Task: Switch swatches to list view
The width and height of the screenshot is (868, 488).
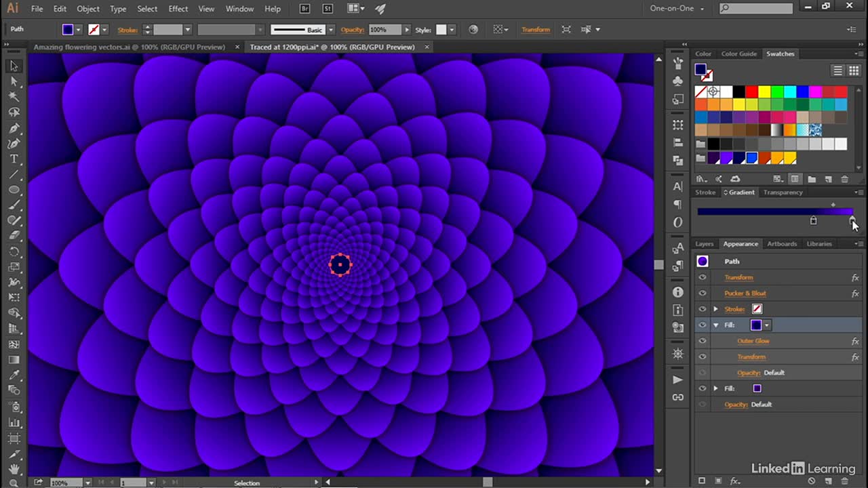Action: click(837, 70)
